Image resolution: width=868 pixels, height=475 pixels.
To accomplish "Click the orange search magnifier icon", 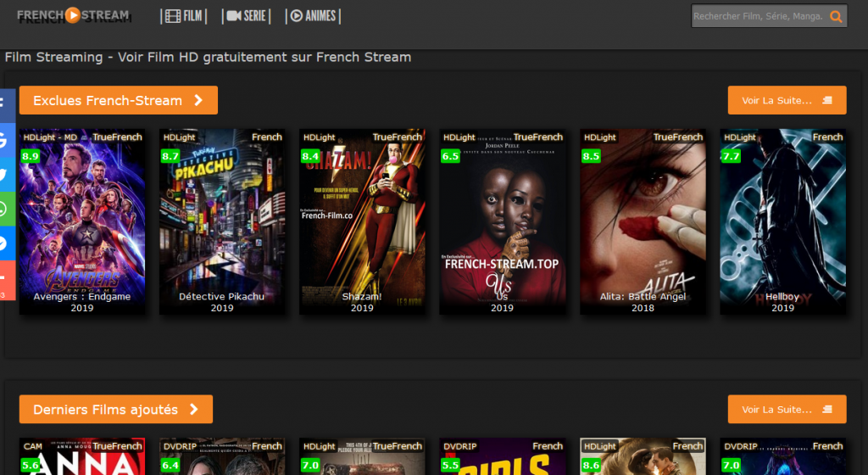I will click(836, 16).
